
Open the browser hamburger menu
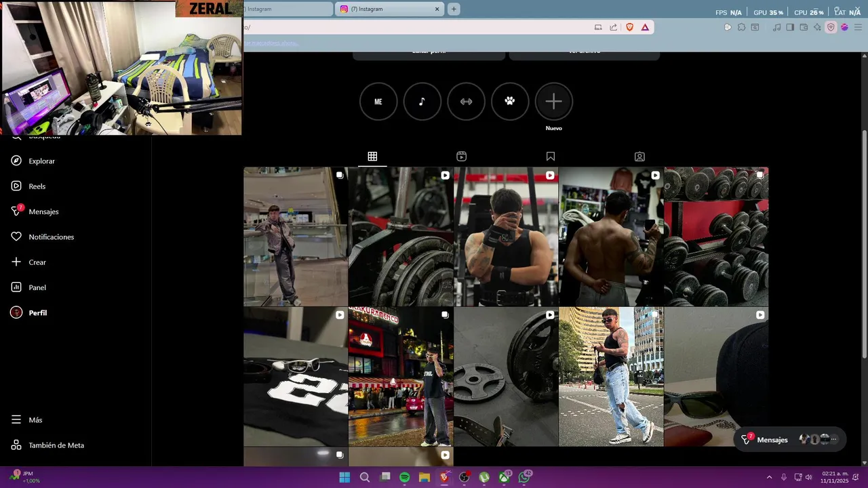858,27
